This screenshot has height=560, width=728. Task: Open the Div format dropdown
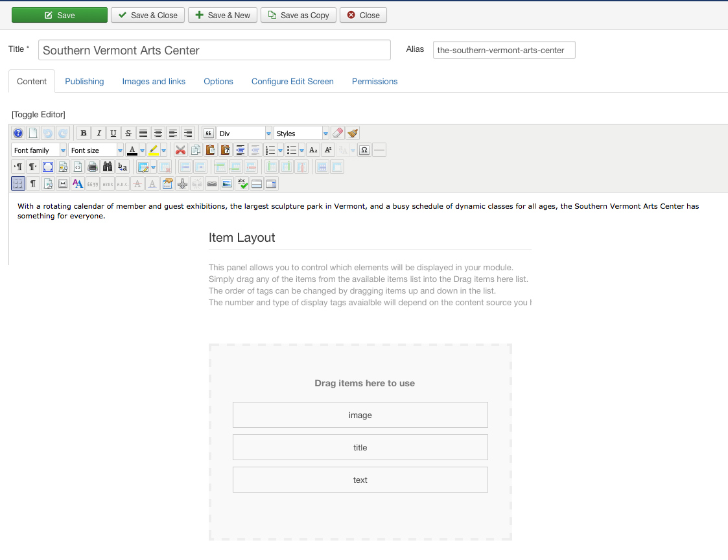point(244,134)
